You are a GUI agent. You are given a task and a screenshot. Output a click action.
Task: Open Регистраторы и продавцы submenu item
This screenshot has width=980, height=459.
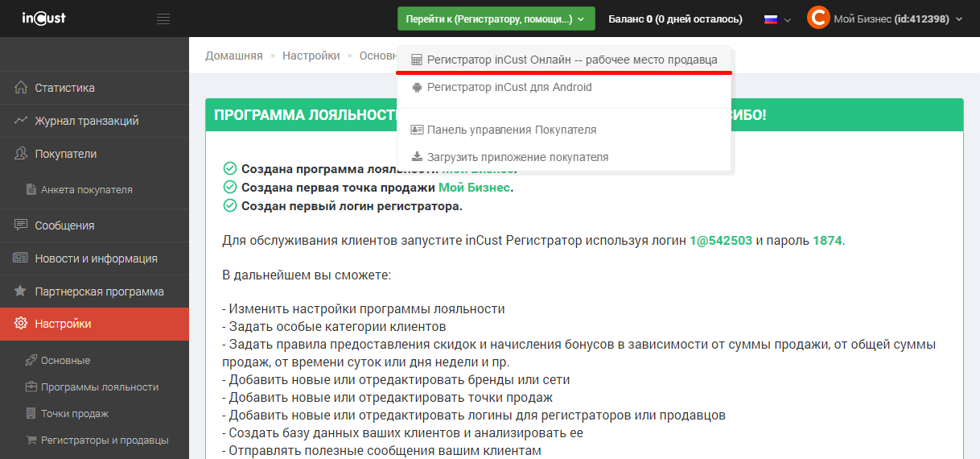click(x=105, y=440)
